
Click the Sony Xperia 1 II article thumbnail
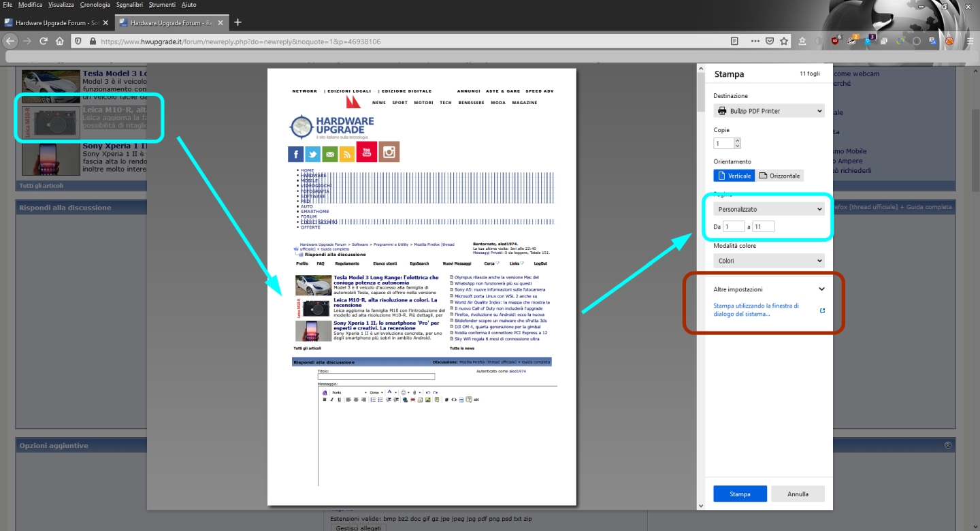click(x=51, y=159)
